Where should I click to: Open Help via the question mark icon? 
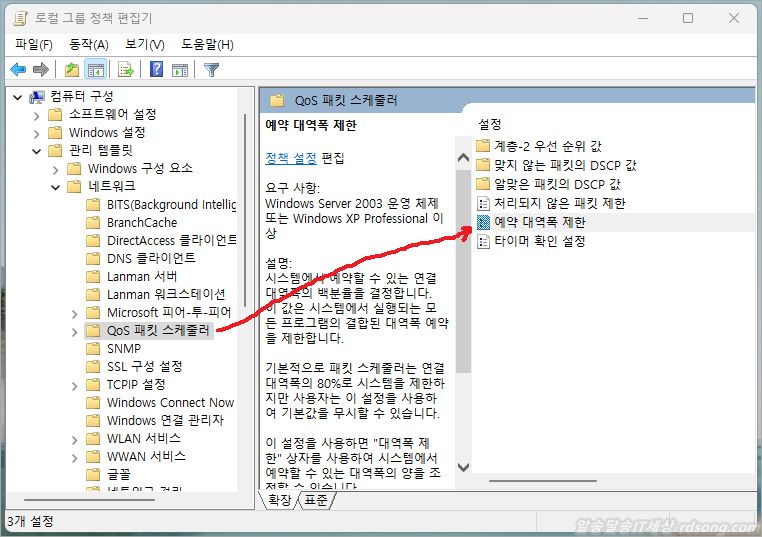click(x=156, y=69)
